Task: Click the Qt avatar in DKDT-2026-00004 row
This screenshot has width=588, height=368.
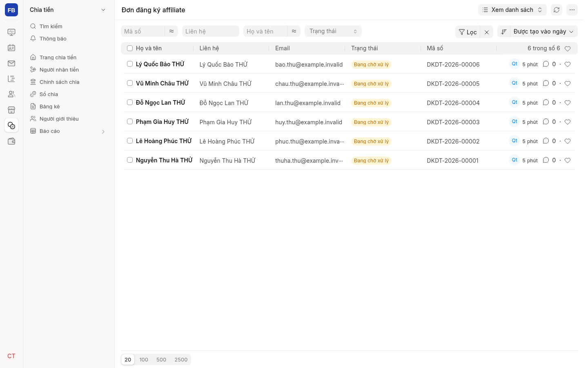Action: pyautogui.click(x=514, y=102)
